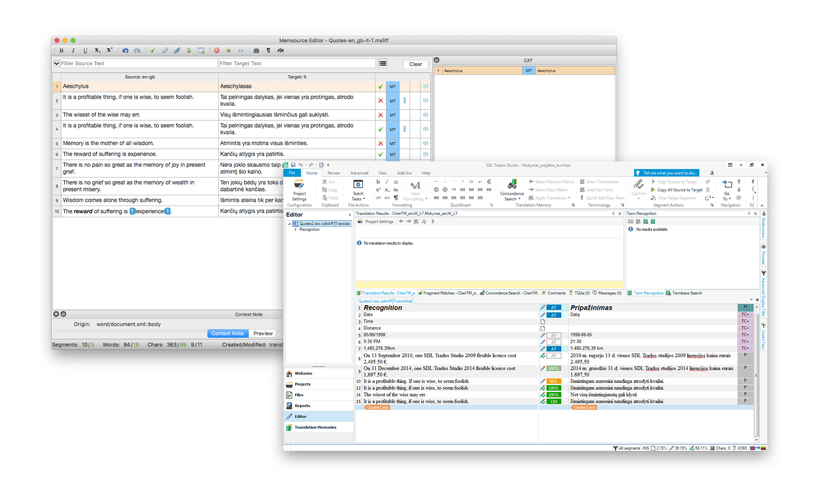Expand Recognition tree node in Trados Editor

click(296, 230)
